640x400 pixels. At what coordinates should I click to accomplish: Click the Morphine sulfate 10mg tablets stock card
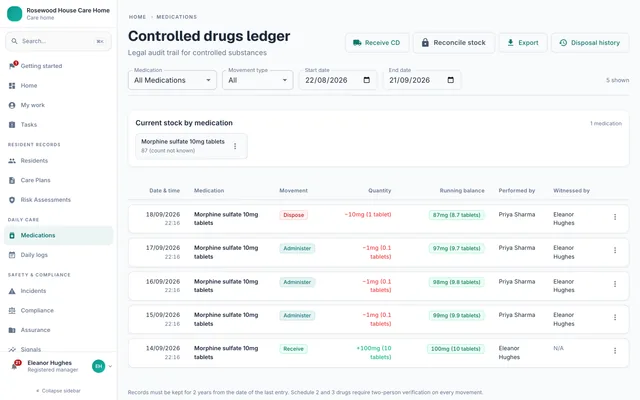tap(191, 146)
